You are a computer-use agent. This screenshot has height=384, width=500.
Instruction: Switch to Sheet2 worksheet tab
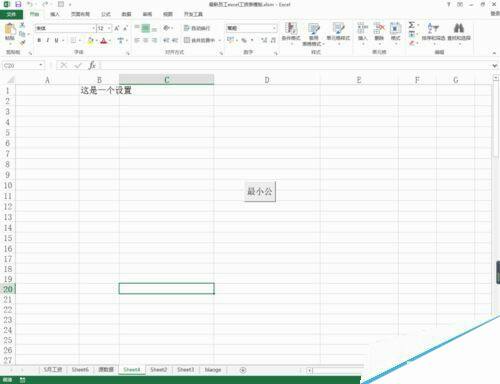coord(159,370)
